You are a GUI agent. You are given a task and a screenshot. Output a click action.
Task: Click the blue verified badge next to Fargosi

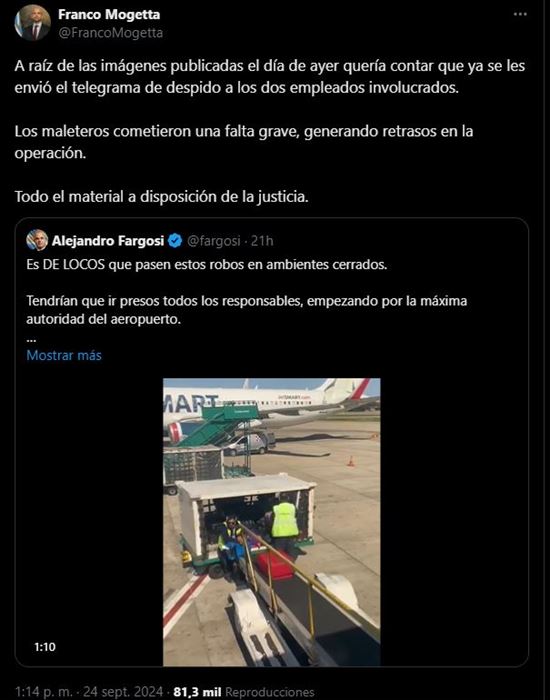coord(175,241)
